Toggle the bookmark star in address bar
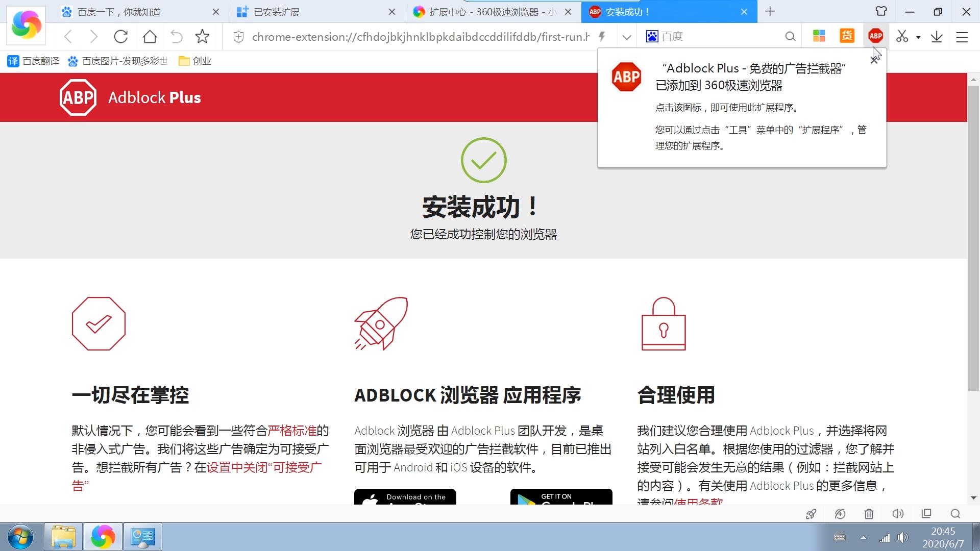This screenshot has height=551, width=980. tap(202, 36)
